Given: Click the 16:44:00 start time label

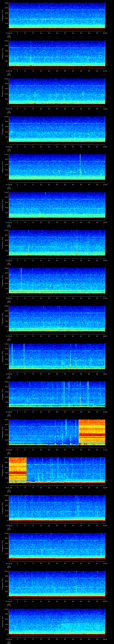Looking at the screenshot, I should tap(9, 601).
